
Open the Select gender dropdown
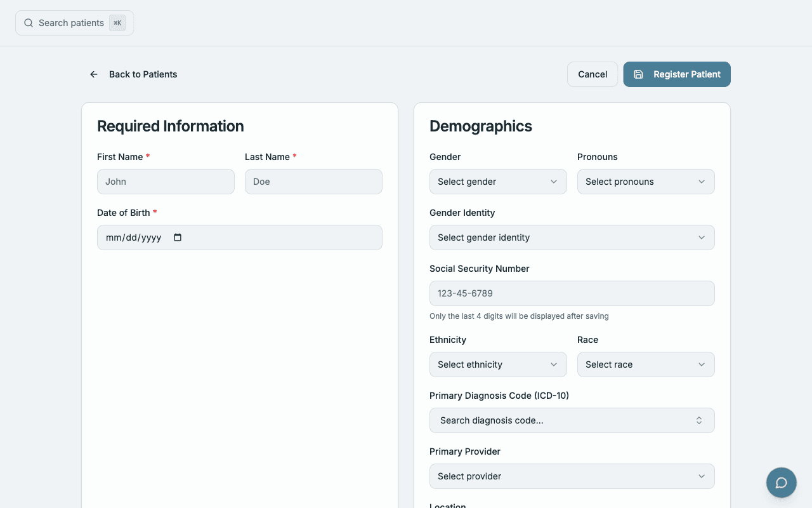click(498, 182)
